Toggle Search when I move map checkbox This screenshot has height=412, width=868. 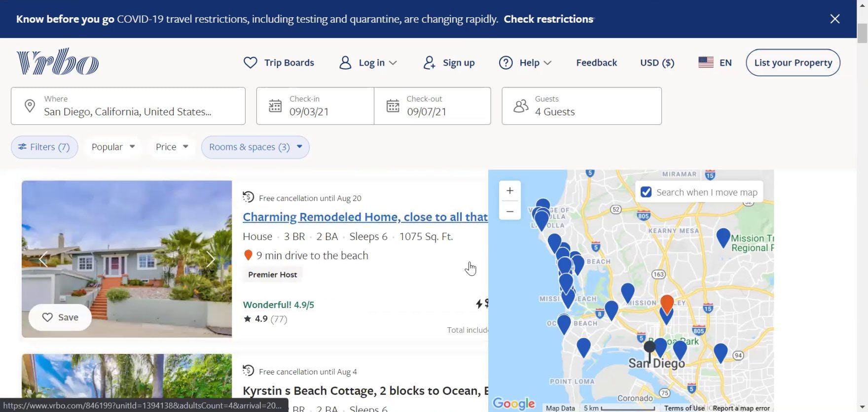point(646,192)
